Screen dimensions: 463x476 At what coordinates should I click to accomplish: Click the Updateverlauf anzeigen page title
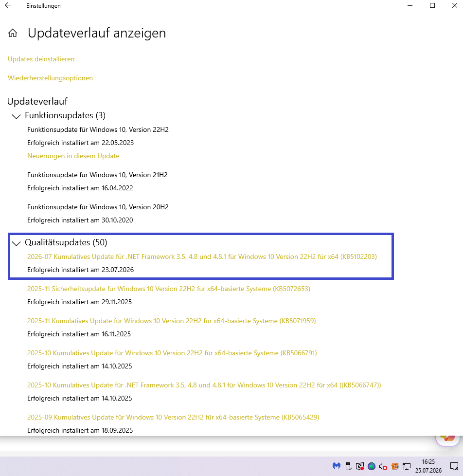97,33
